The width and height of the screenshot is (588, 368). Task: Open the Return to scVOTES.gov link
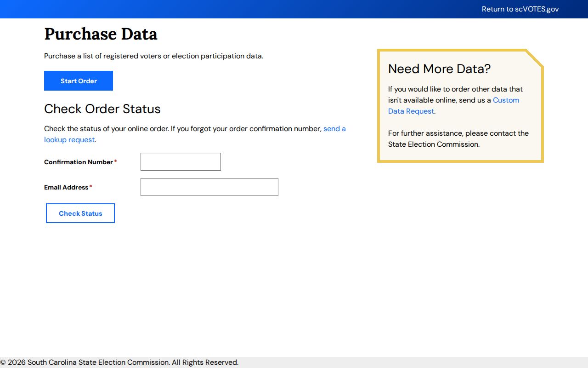pyautogui.click(x=520, y=9)
